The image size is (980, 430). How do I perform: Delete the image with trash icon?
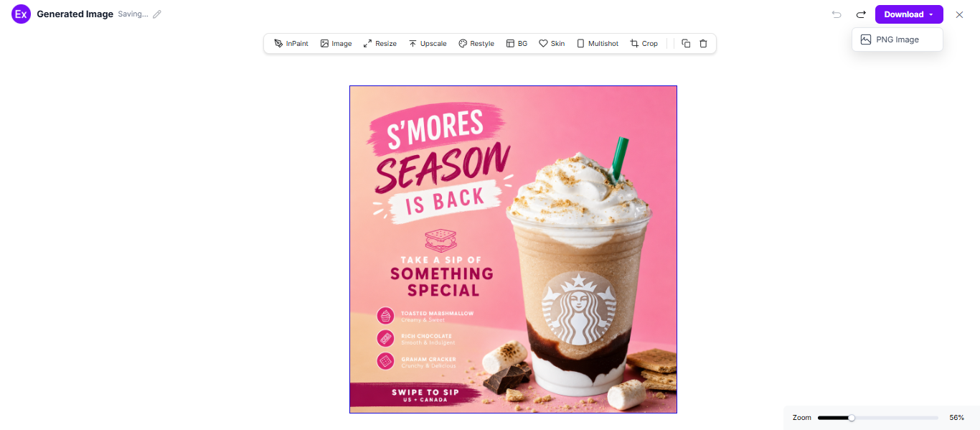coord(703,44)
